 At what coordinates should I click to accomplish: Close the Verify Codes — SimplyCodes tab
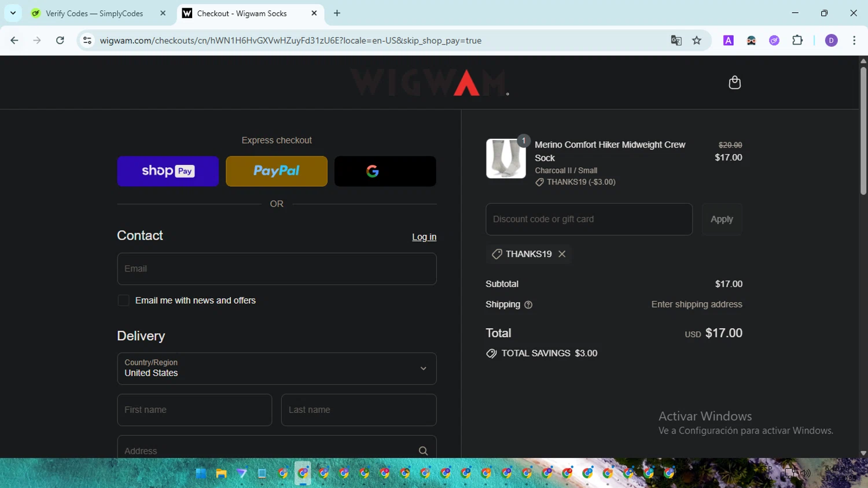click(163, 13)
